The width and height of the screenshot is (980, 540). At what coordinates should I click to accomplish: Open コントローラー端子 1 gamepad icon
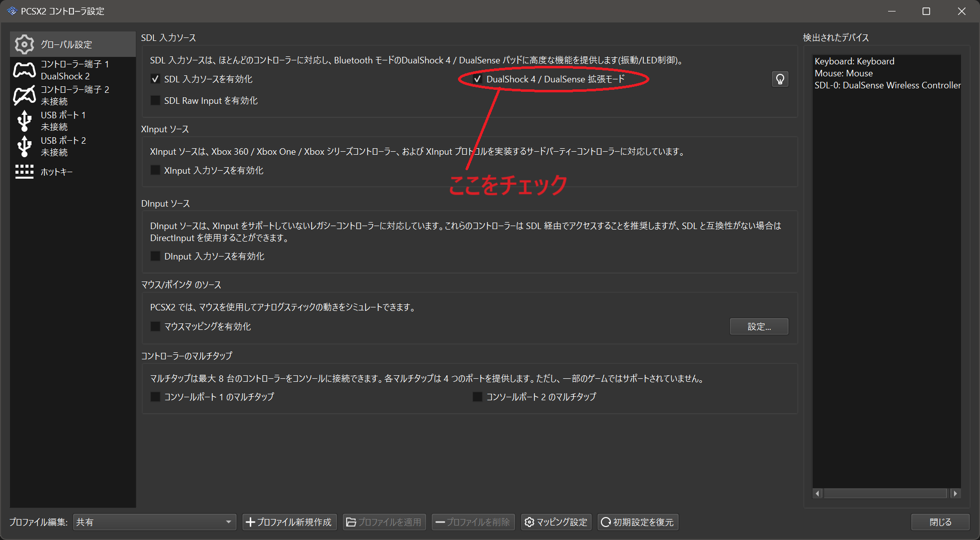pyautogui.click(x=24, y=70)
